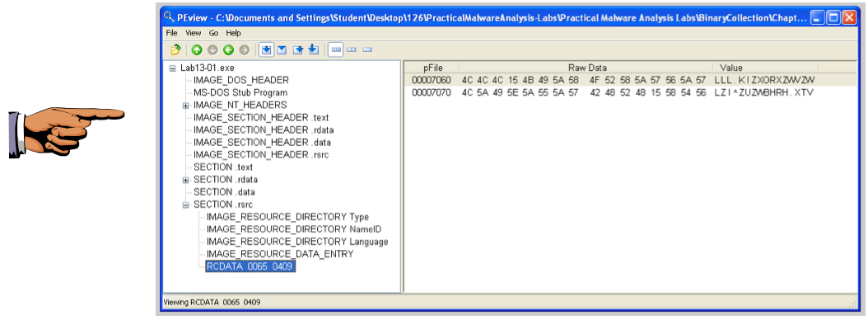The width and height of the screenshot is (868, 320).
Task: Select MS-DOS Stub Program entry
Action: click(240, 92)
